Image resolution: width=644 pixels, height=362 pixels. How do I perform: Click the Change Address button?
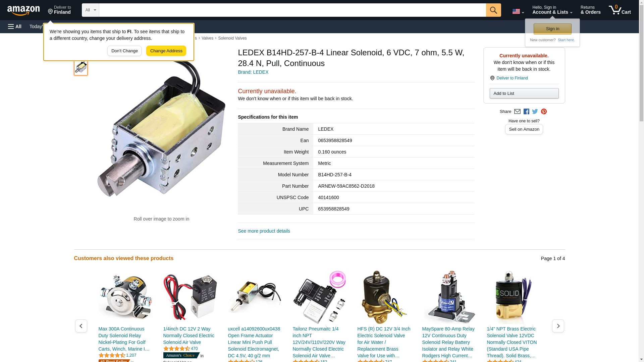(x=166, y=51)
